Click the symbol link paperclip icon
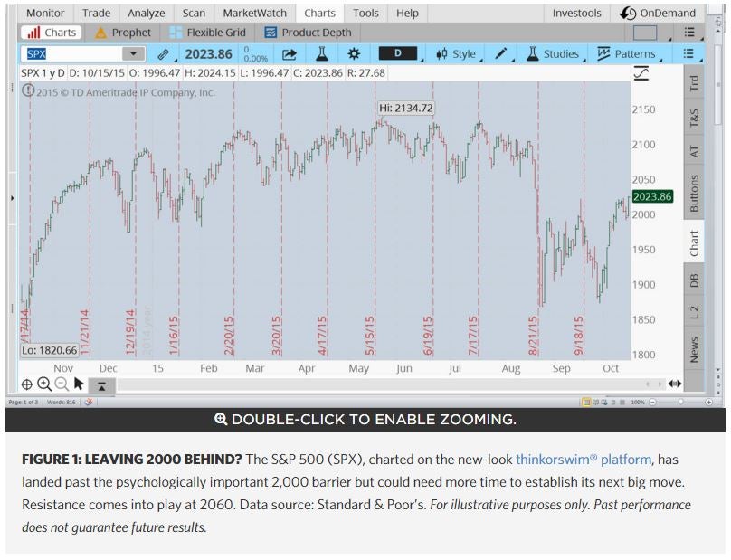This screenshot has height=560, width=731. 163,54
